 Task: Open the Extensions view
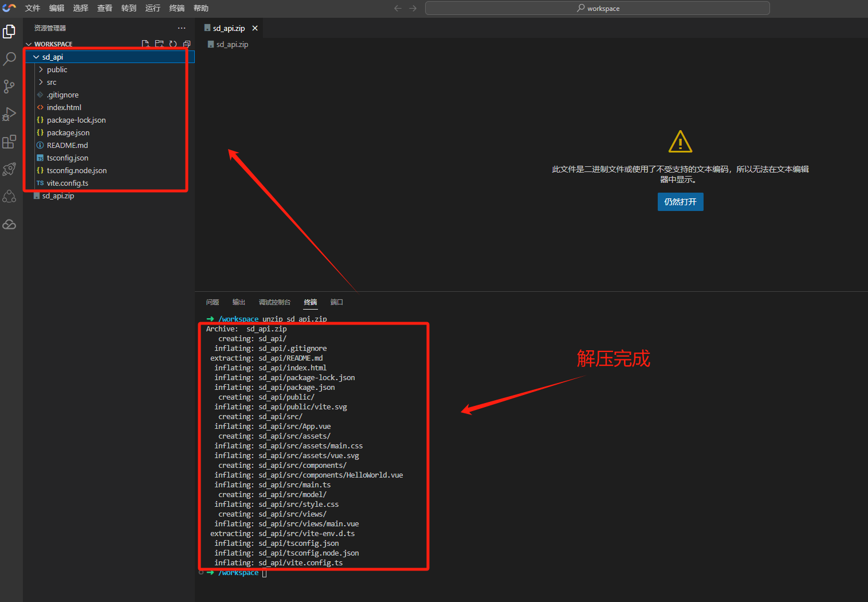pos(9,141)
